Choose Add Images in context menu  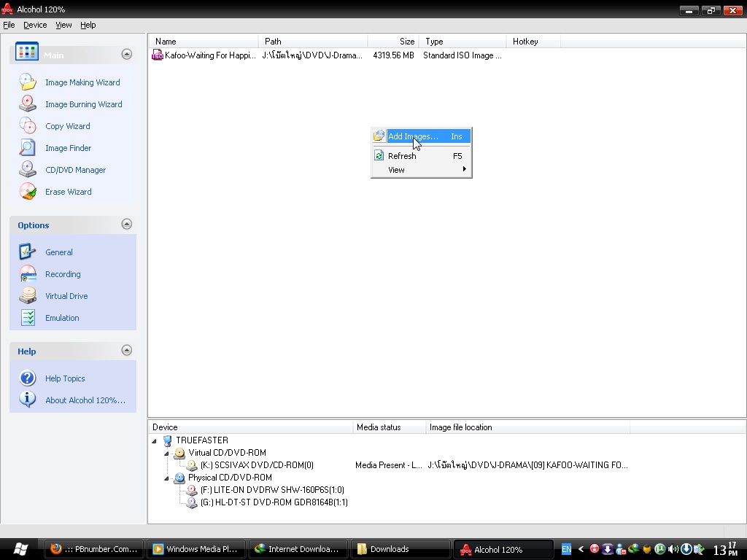[422, 136]
